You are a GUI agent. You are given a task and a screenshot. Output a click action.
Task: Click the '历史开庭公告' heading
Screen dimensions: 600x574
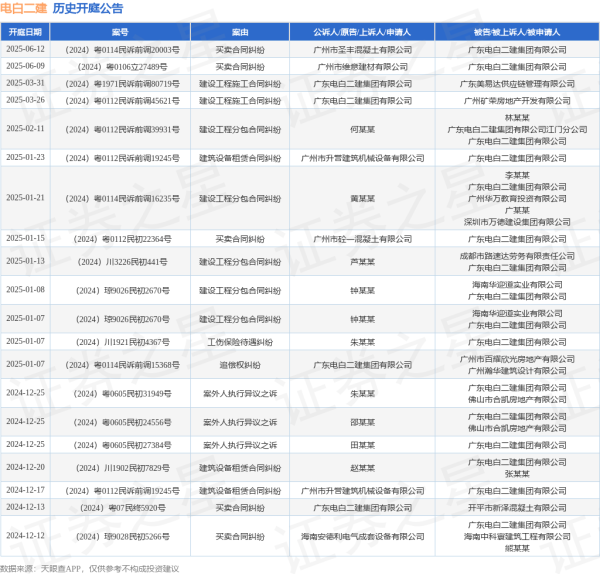point(88,8)
